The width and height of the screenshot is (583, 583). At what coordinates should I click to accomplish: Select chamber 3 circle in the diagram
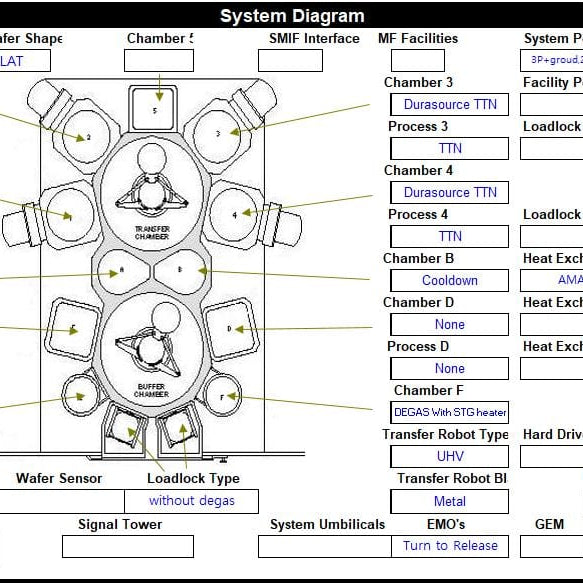click(217, 136)
